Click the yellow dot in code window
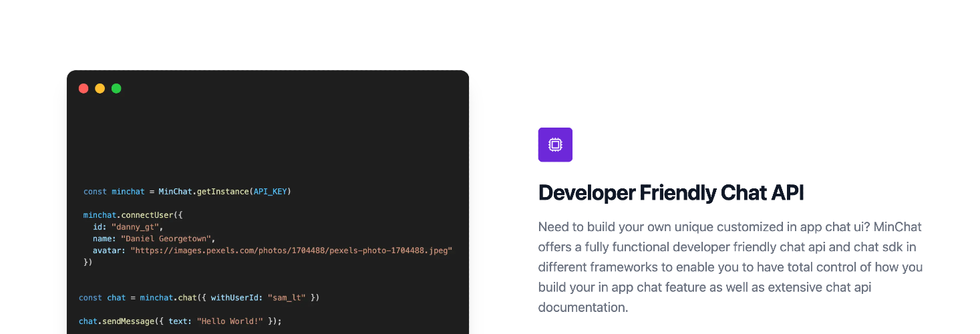This screenshot has width=980, height=334. 100,88
